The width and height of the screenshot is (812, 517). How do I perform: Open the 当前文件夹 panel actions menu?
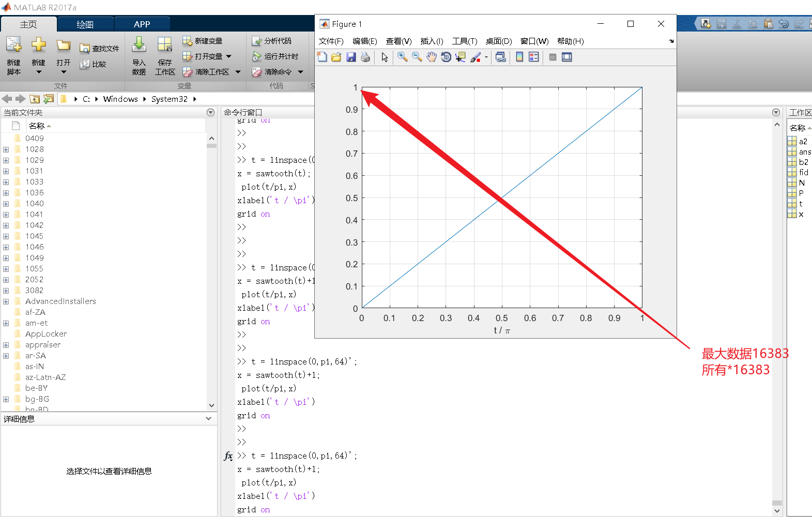click(x=210, y=112)
